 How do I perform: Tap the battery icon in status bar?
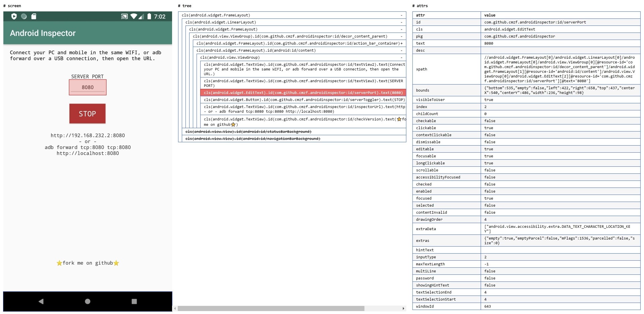[149, 16]
